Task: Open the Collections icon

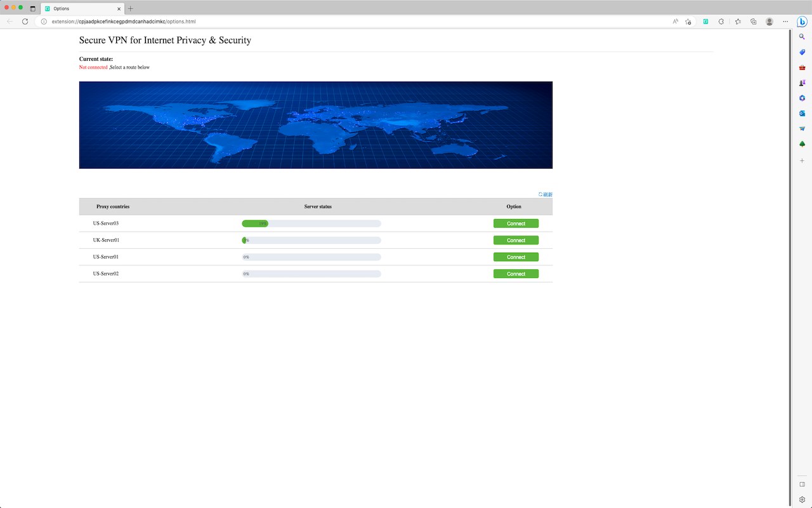Action: 754,22
